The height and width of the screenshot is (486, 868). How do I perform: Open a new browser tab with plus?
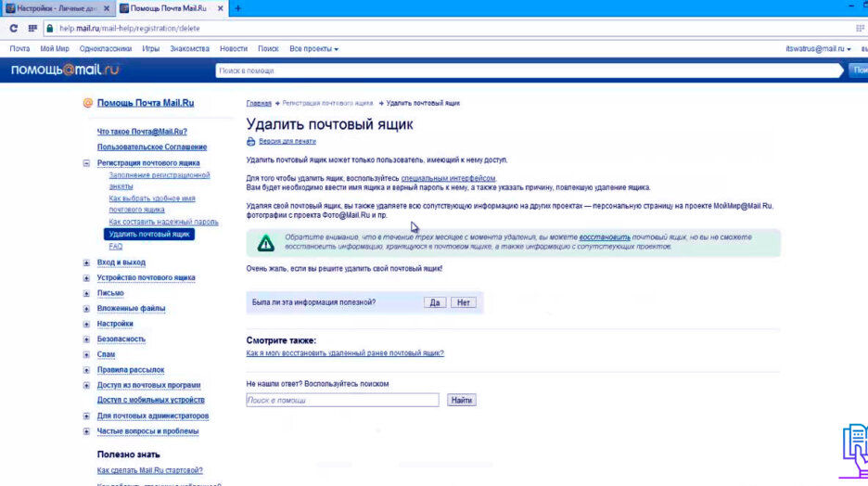tap(238, 8)
